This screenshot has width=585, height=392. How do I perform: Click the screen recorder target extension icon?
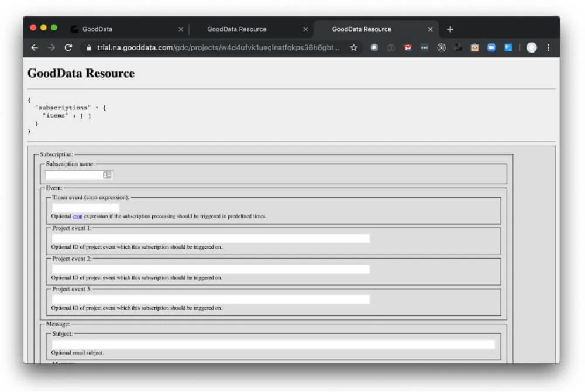coord(441,48)
